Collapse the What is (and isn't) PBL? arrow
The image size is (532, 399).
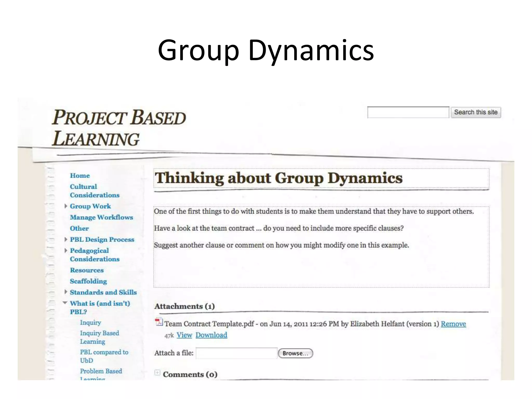coord(65,303)
